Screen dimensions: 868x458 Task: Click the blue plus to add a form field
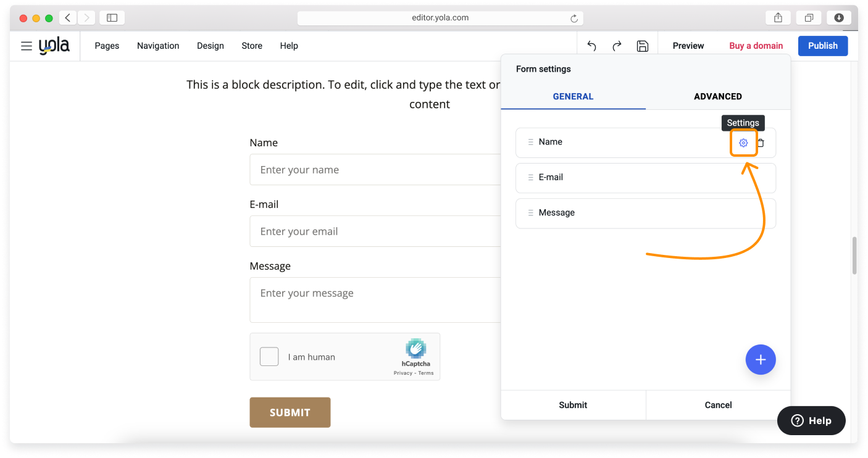point(761,360)
